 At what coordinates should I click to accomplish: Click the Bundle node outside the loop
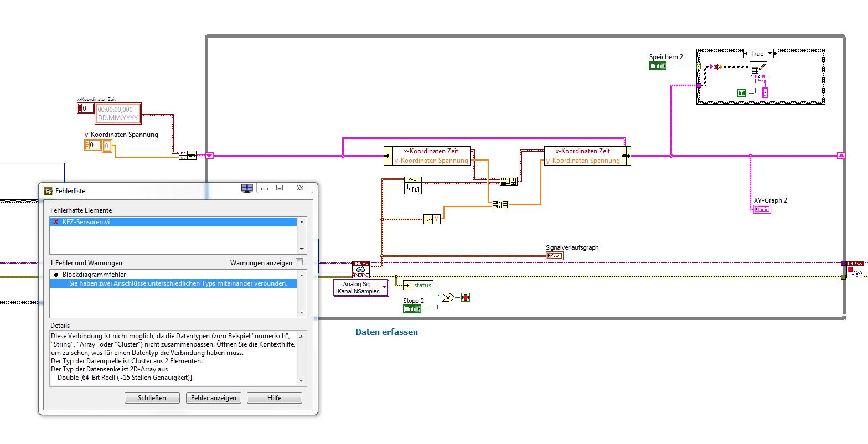click(x=187, y=156)
